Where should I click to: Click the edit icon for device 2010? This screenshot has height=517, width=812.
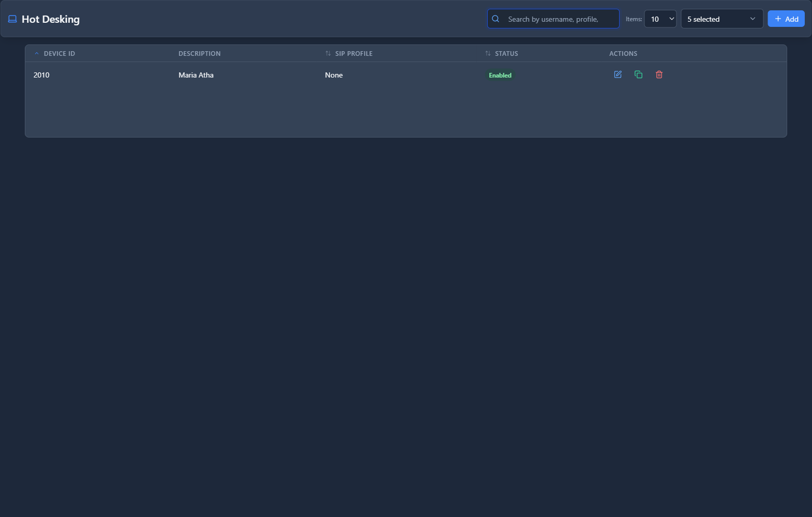(x=618, y=74)
